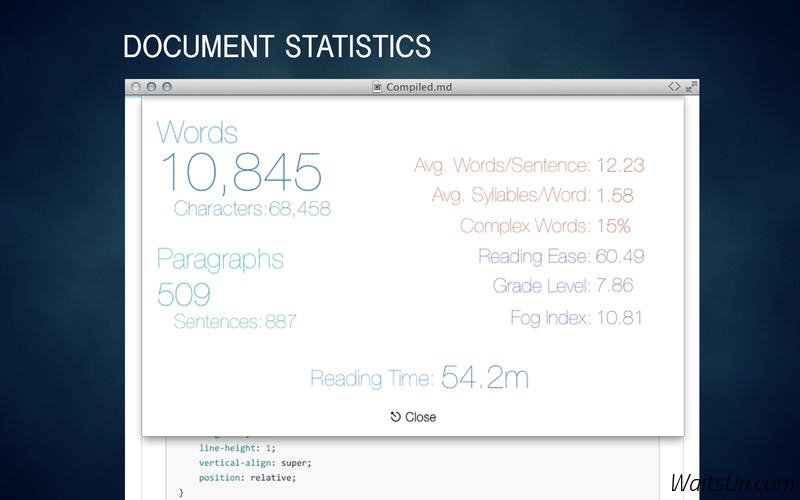Click the paragraph count 509
The image size is (800, 500).
point(184,294)
